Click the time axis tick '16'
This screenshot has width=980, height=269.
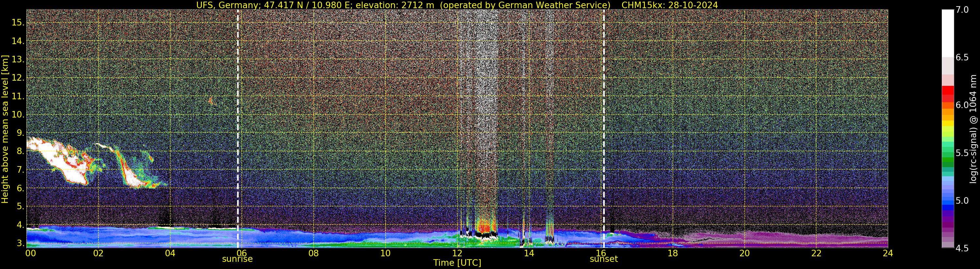(x=601, y=253)
